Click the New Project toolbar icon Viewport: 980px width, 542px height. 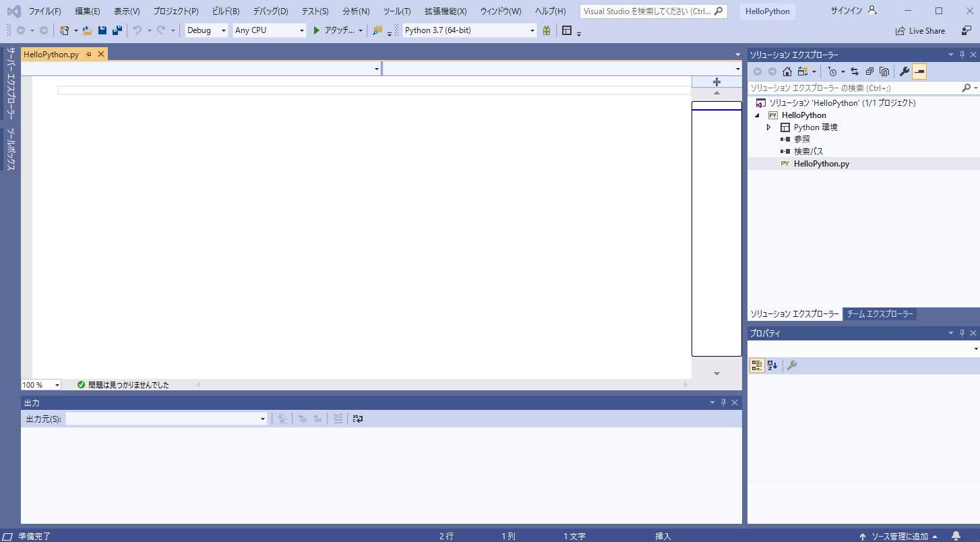pos(64,30)
